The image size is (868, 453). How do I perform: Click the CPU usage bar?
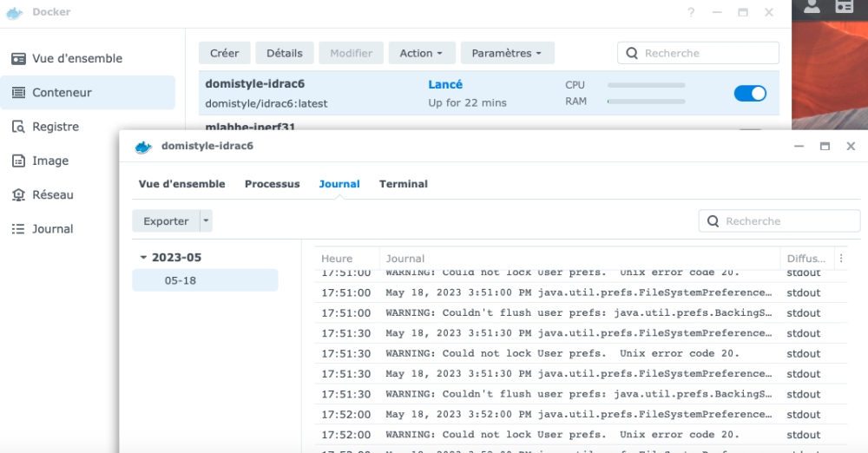(x=646, y=85)
